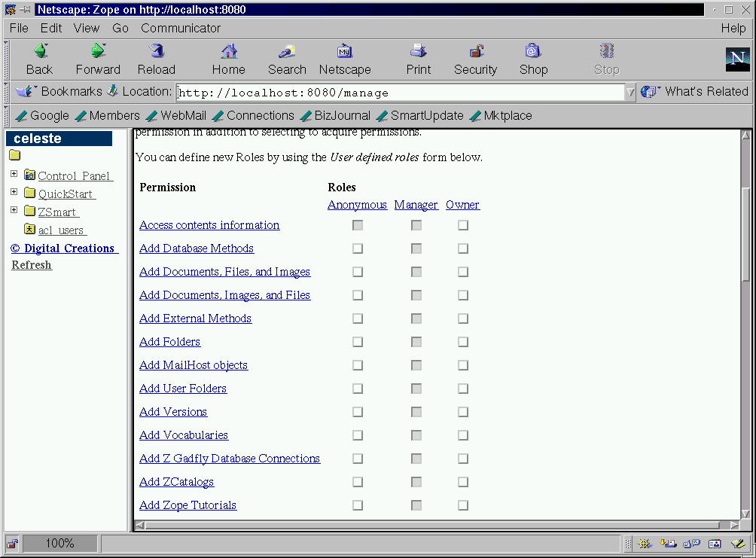Screen dimensions: 756x558
Task: Click the status bar security lock icon
Action: (x=13, y=544)
